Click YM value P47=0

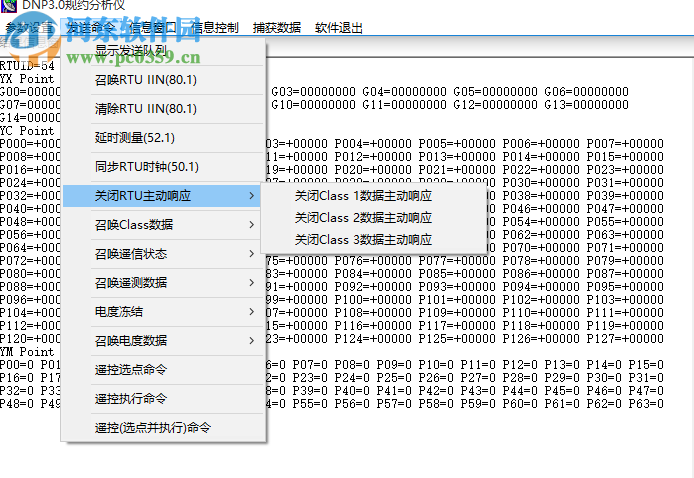click(646, 391)
